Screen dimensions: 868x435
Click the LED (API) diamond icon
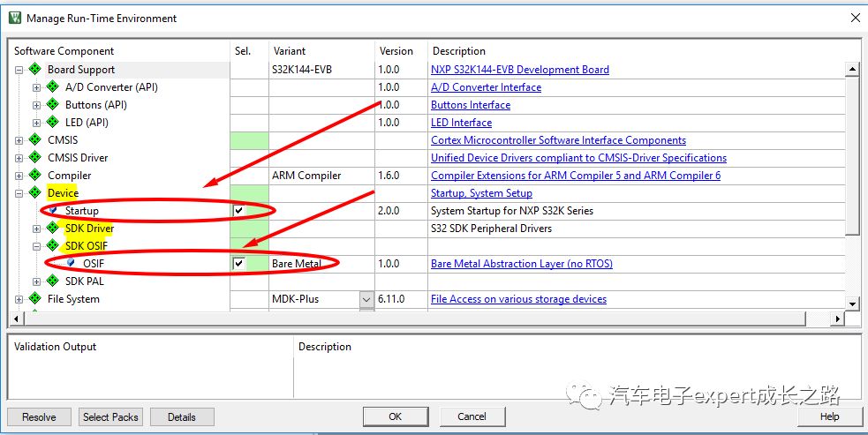pos(53,123)
